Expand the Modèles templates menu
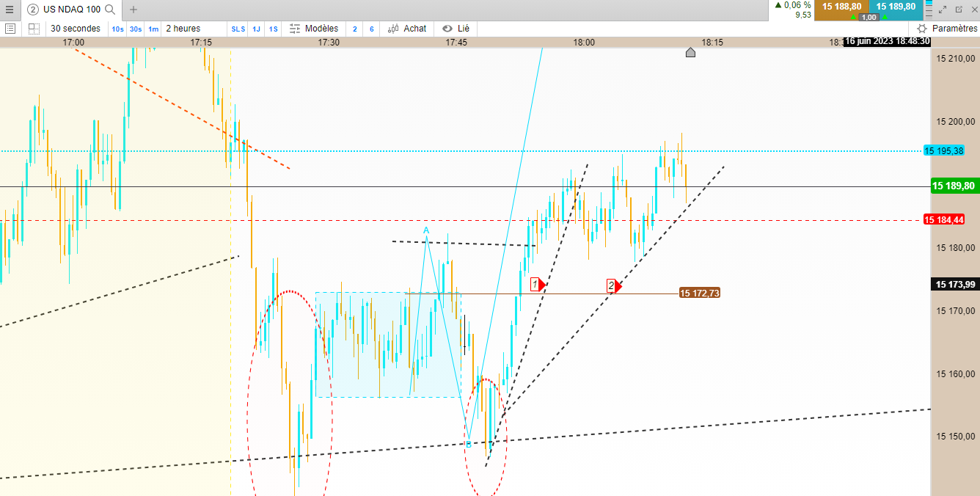 [314, 29]
